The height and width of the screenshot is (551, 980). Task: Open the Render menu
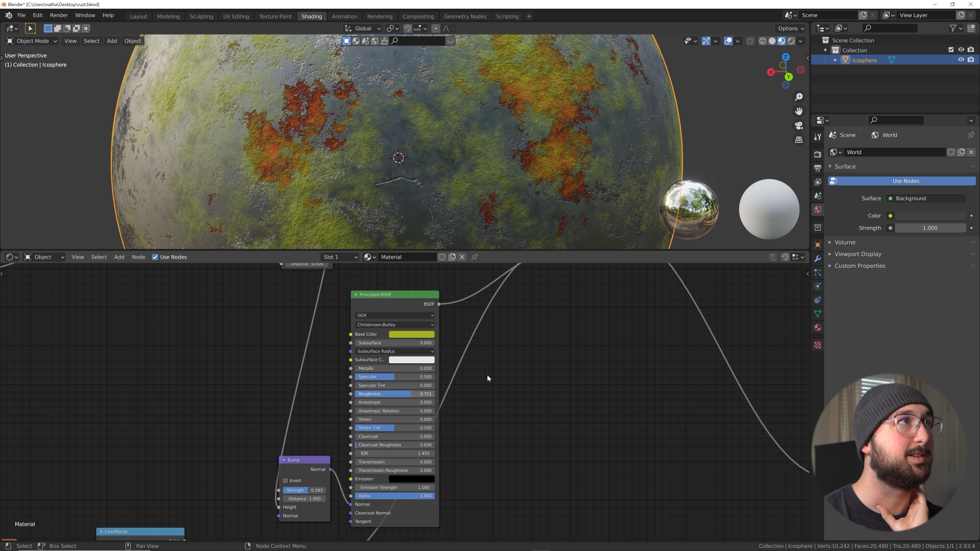59,15
